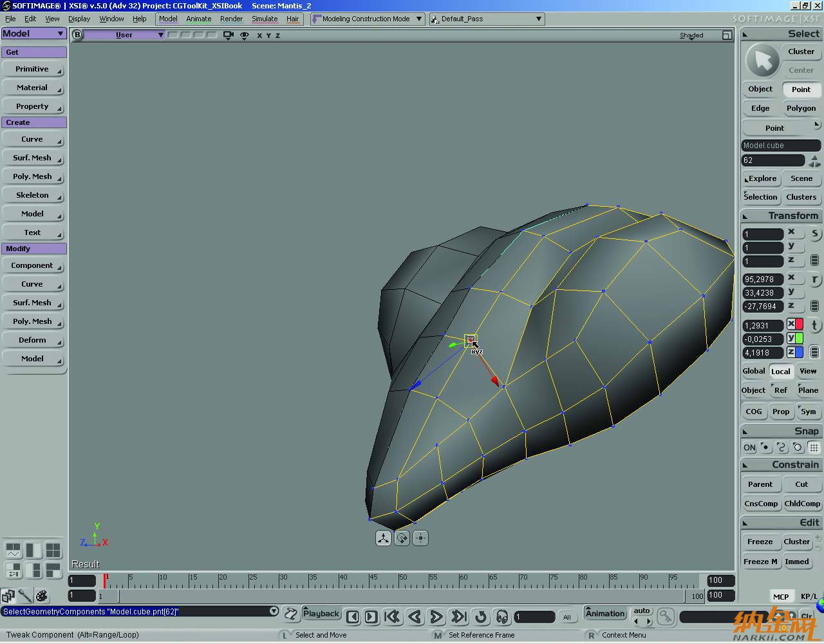
Task: Collapse the Transform panel triangle
Action: coord(746,216)
